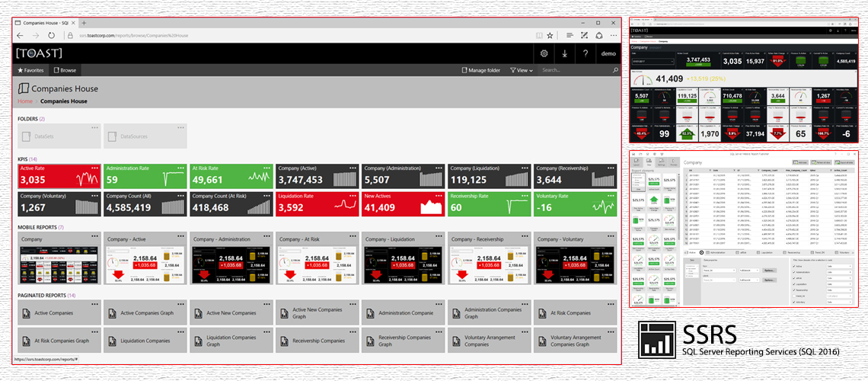
Task: Reload the page with the refresh icon
Action: [52, 35]
